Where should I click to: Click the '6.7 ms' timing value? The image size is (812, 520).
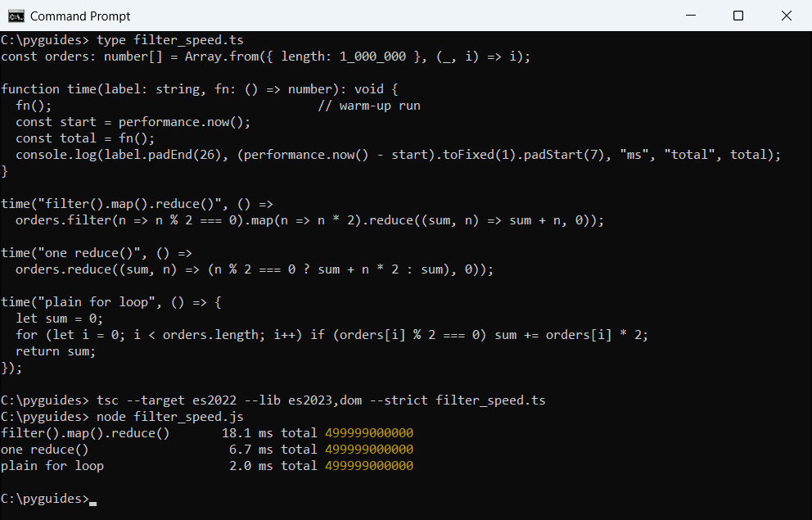coord(250,449)
